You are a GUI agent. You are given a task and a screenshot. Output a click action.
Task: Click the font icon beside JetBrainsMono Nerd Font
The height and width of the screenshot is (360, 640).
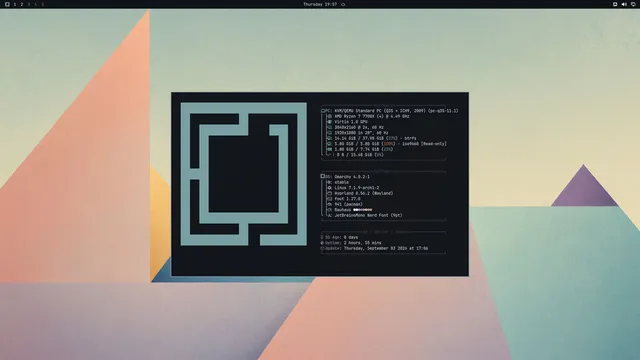(x=329, y=215)
